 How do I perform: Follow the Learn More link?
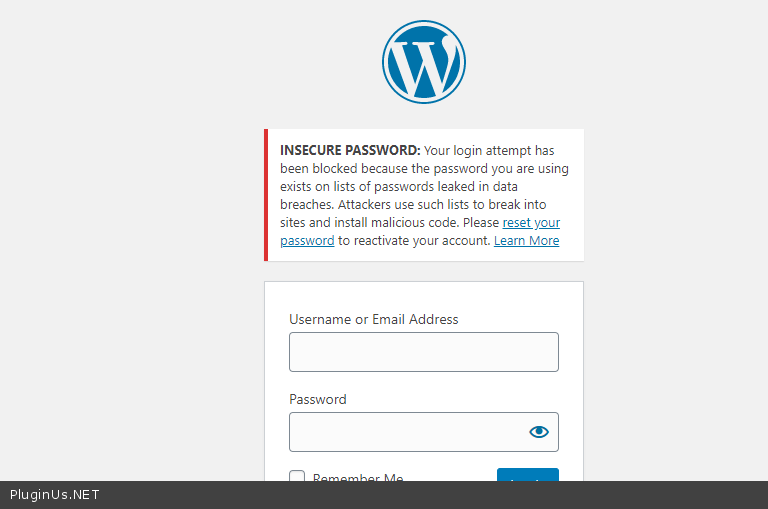tap(526, 240)
